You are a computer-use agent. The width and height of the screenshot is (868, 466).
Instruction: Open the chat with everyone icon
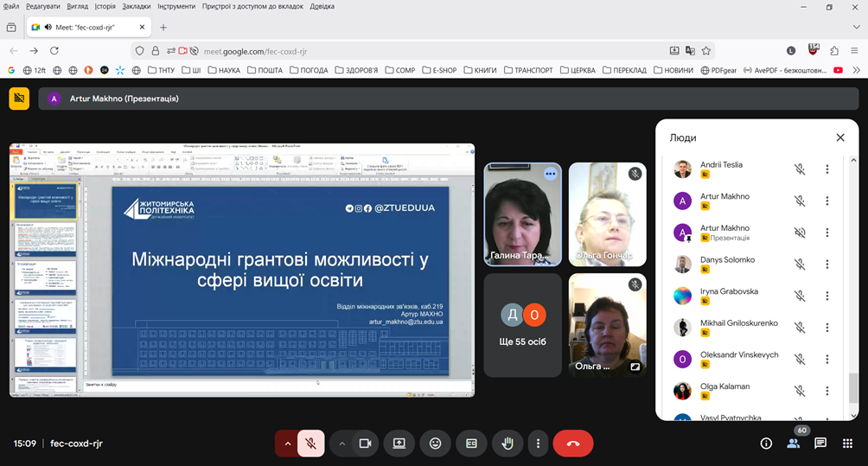point(820,444)
